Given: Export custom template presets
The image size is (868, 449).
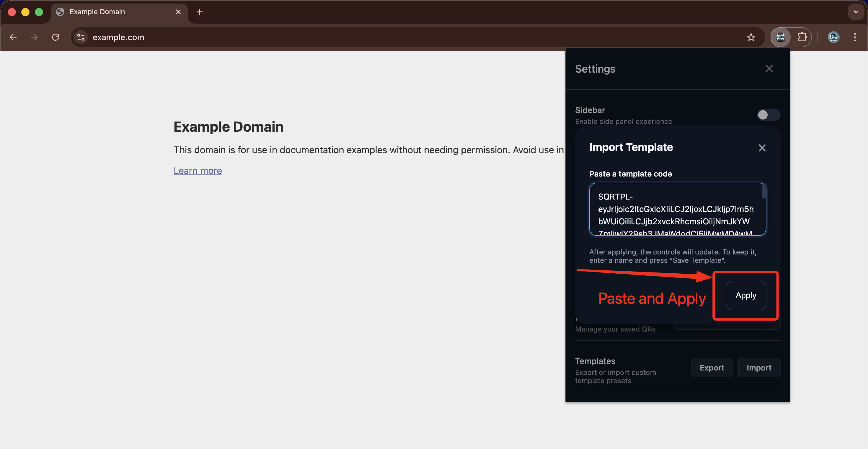Looking at the screenshot, I should 712,368.
